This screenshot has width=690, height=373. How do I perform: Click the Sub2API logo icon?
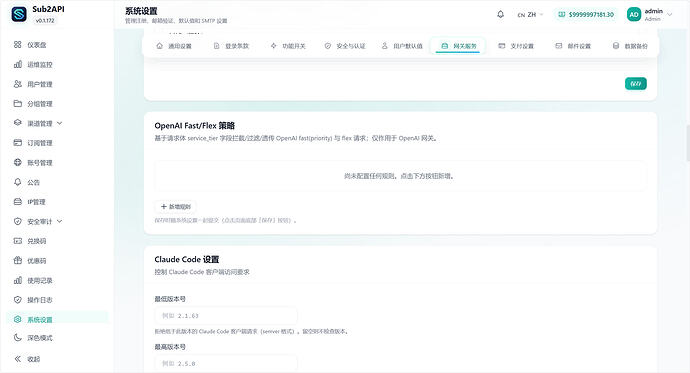(x=19, y=14)
